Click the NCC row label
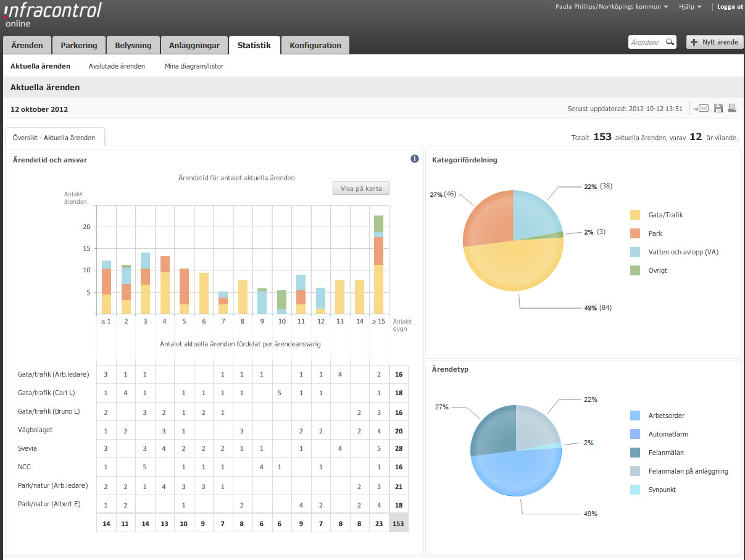Image resolution: width=745 pixels, height=560 pixels. click(x=25, y=467)
